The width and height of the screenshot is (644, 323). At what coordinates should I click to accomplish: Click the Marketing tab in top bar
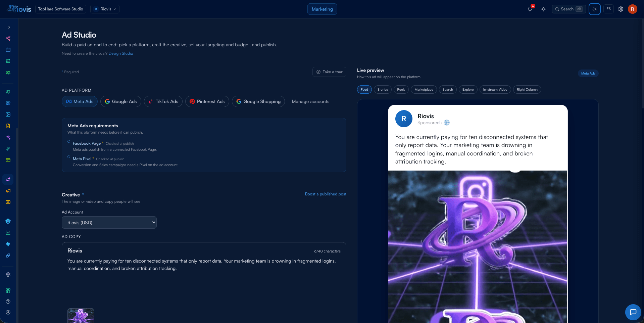pos(322,9)
